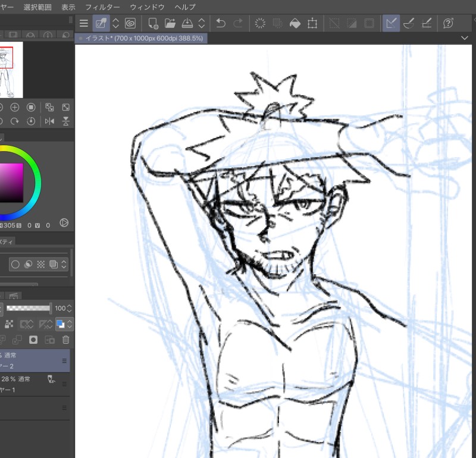Click the navigator fit-to-screen icon

49,107
